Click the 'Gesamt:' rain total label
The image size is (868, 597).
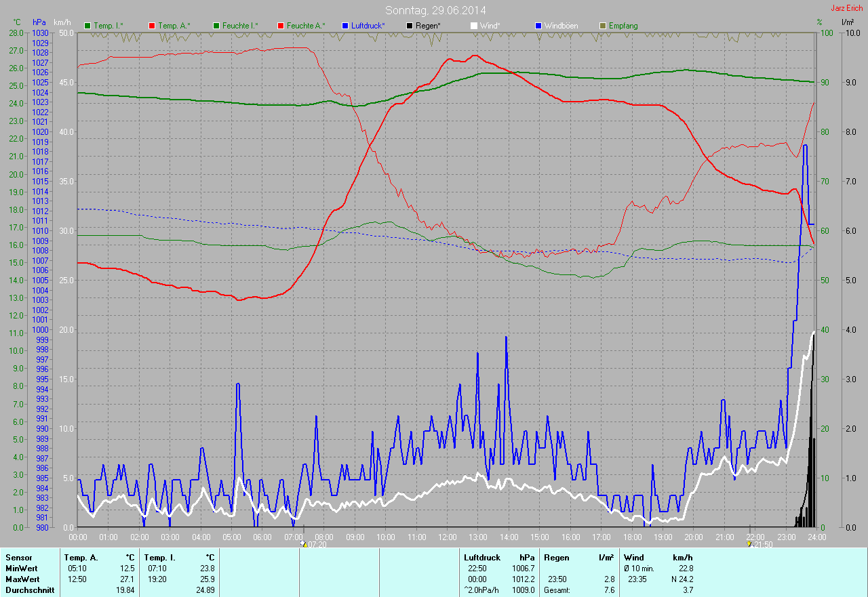pos(557,590)
